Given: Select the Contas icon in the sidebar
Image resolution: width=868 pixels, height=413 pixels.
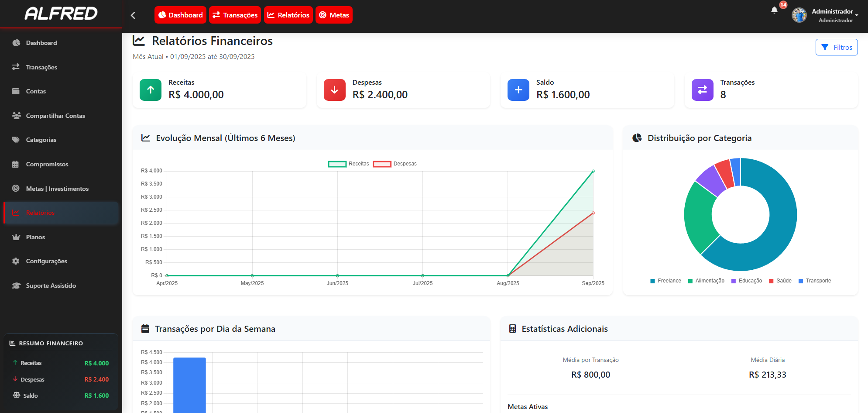Looking at the screenshot, I should point(16,91).
